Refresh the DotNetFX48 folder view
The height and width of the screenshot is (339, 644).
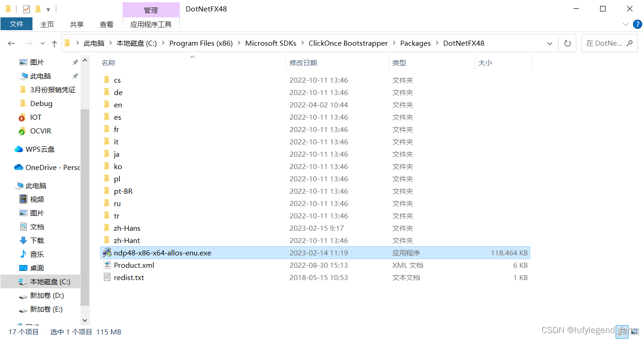(x=568, y=43)
